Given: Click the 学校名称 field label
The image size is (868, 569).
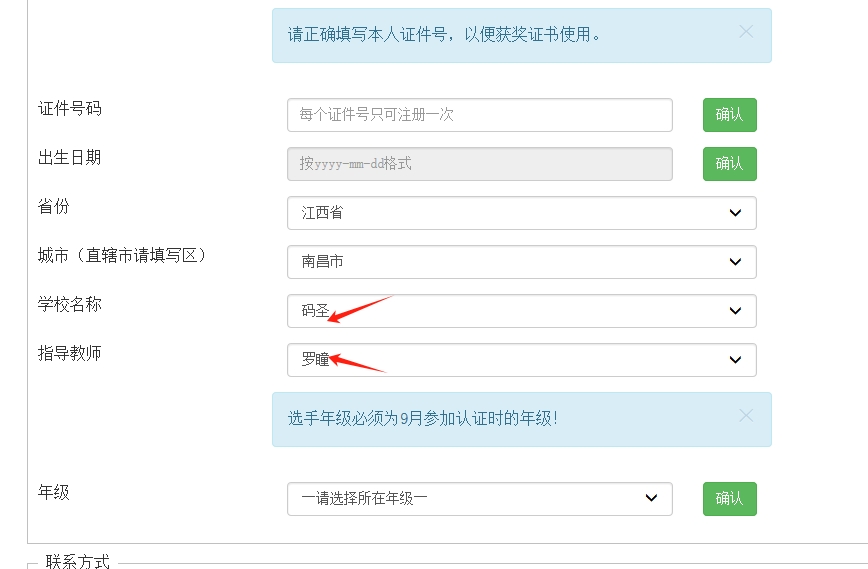Looking at the screenshot, I should pos(70,304).
